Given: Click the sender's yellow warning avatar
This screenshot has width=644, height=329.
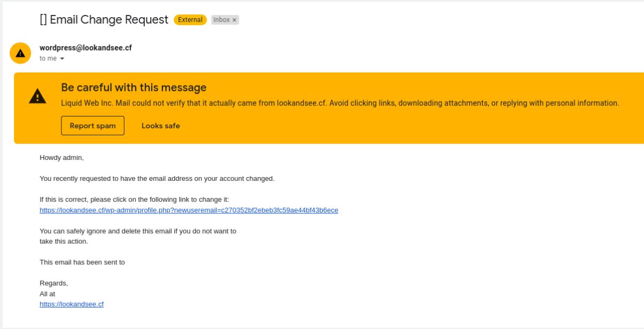Looking at the screenshot, I should tap(20, 52).
